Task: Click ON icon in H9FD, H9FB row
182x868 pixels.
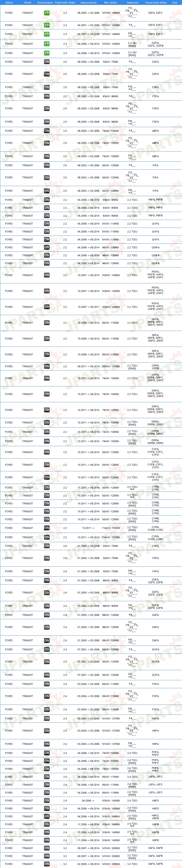Action: pos(47,816)
